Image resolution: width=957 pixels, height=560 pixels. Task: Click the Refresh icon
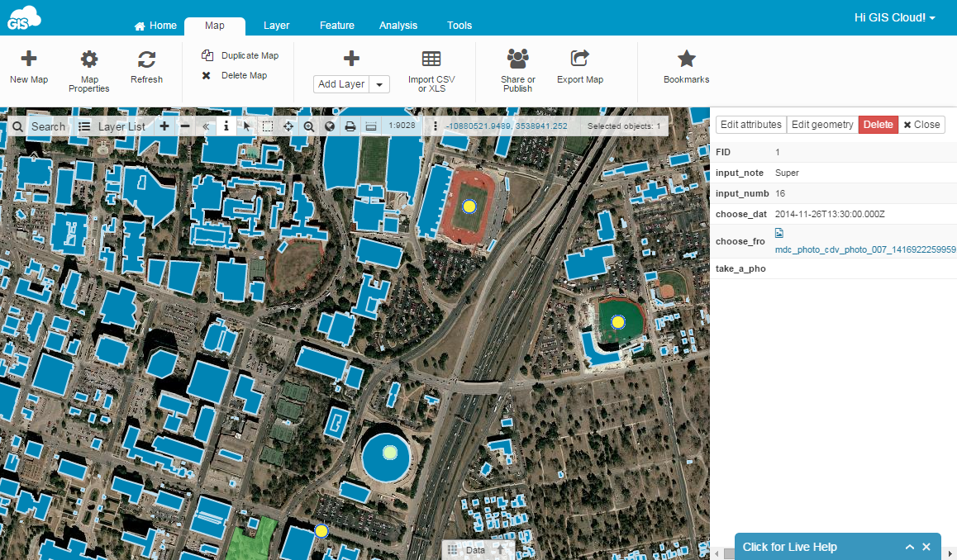point(146,59)
